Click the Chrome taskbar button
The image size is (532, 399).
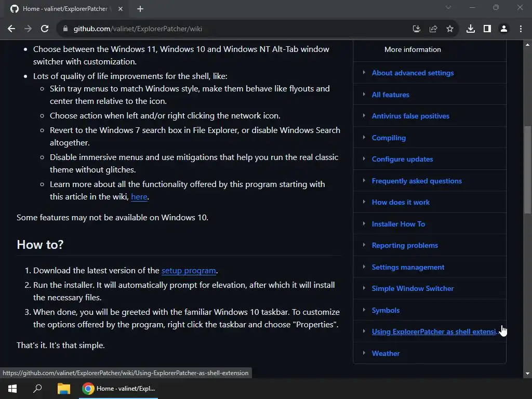[118, 389]
